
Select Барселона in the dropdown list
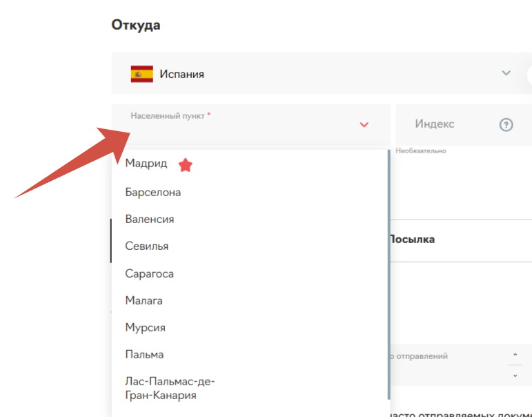tap(152, 192)
